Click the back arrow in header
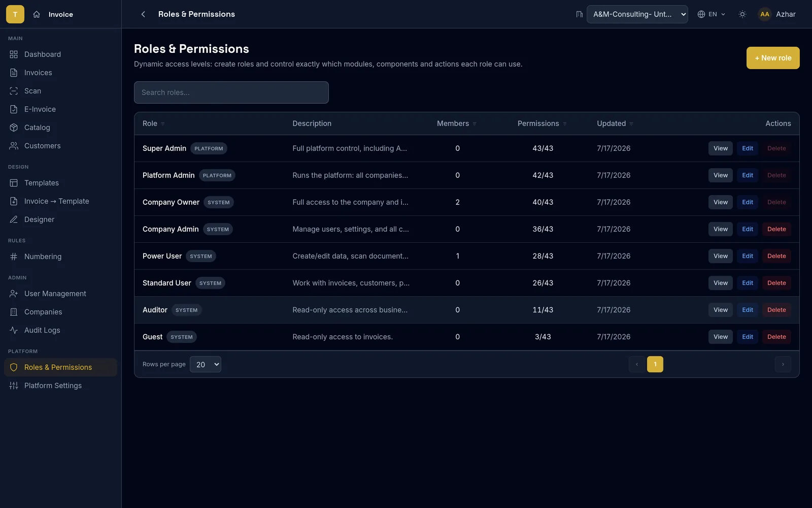Image resolution: width=812 pixels, height=508 pixels. coord(143,14)
